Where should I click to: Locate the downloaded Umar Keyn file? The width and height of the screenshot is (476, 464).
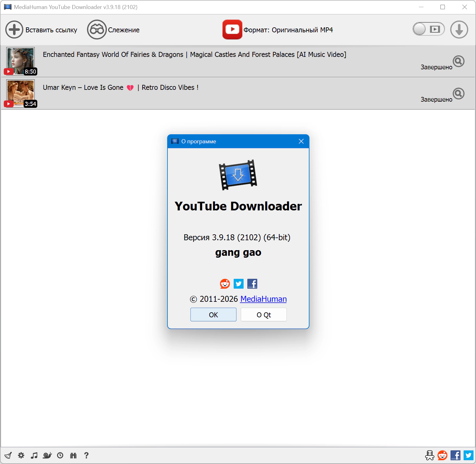coord(458,94)
